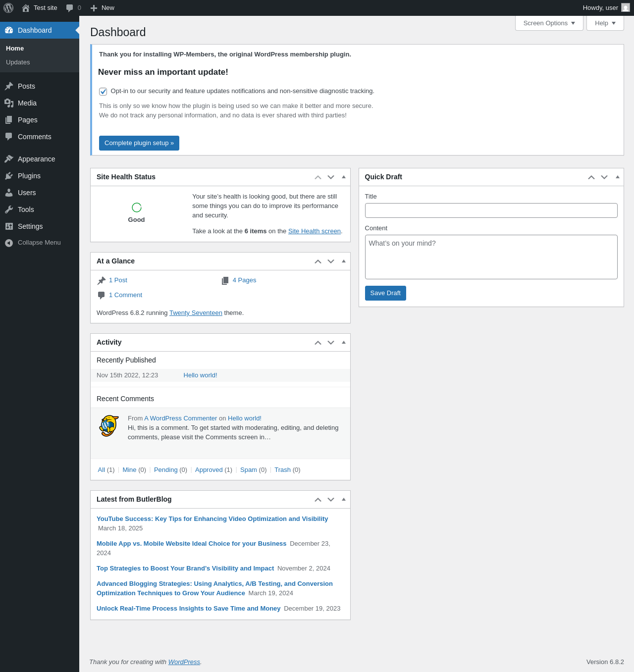Click the Media icon in sidebar
Screen dimensions: 634x672
[x=9, y=103]
